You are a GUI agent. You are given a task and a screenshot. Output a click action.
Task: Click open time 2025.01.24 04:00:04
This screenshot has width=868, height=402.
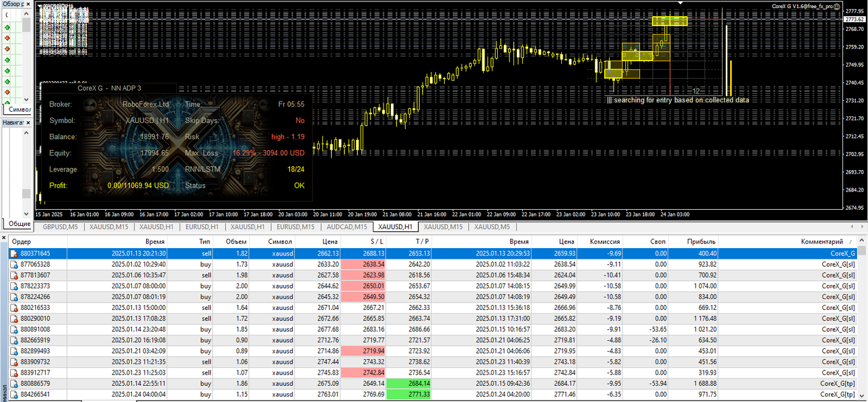(x=139, y=394)
